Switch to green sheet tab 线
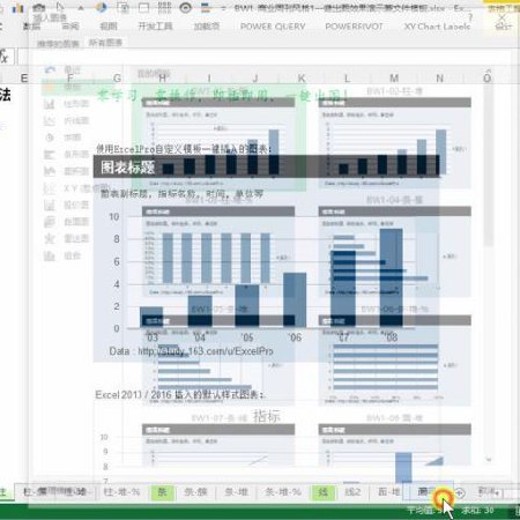The width and height of the screenshot is (520, 520). click(x=323, y=492)
